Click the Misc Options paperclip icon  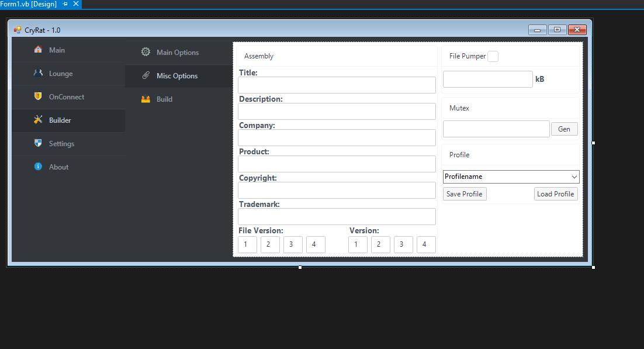click(x=146, y=75)
